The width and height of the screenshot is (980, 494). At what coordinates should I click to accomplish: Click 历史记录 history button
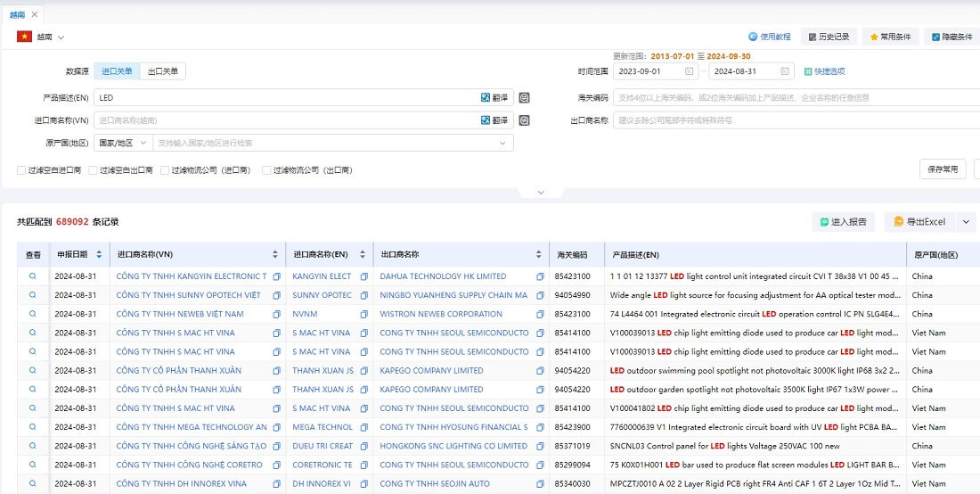[829, 37]
